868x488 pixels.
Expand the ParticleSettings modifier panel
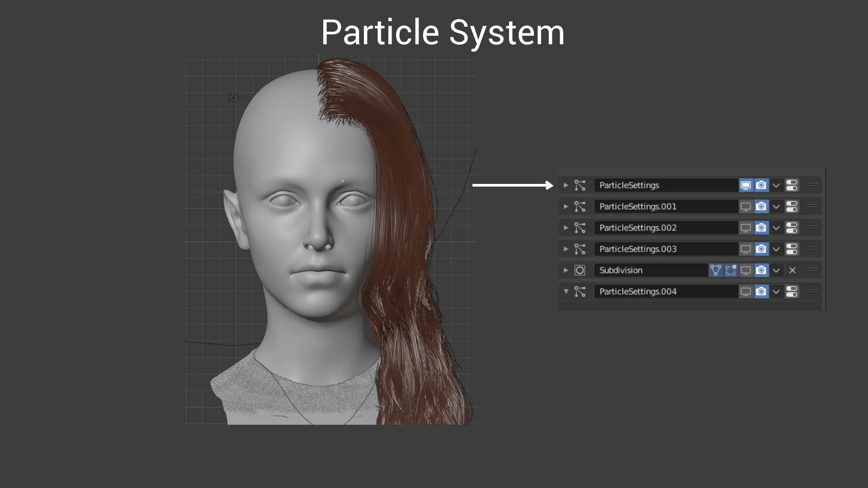click(x=566, y=185)
